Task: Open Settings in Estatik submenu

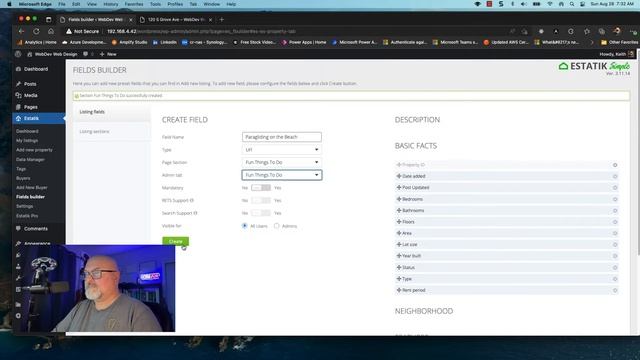Action: [24, 206]
